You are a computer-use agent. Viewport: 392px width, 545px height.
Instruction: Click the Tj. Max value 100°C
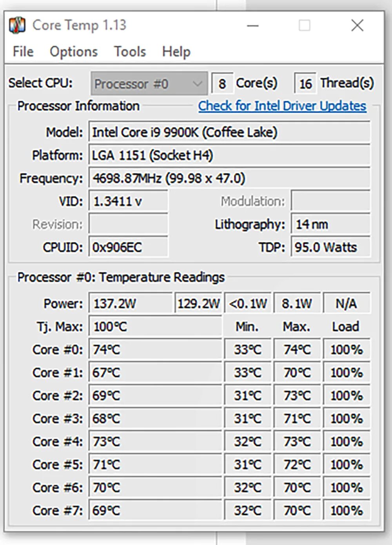(155, 327)
